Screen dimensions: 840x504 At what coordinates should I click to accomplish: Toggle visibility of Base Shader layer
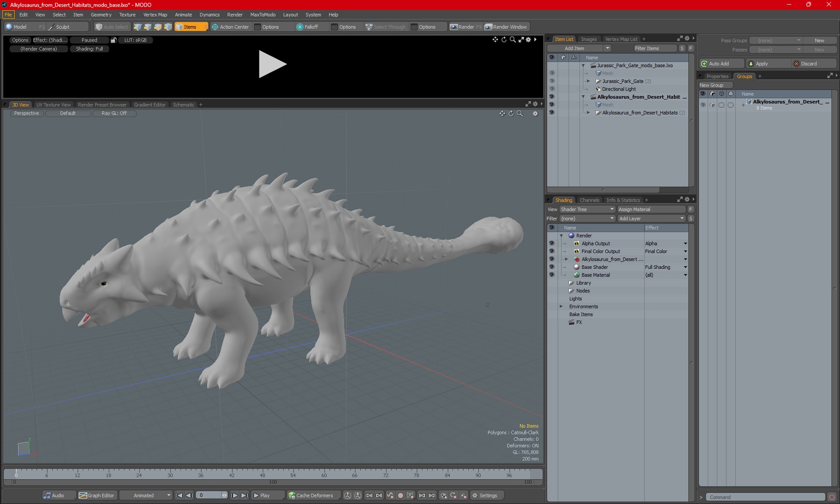click(x=552, y=267)
